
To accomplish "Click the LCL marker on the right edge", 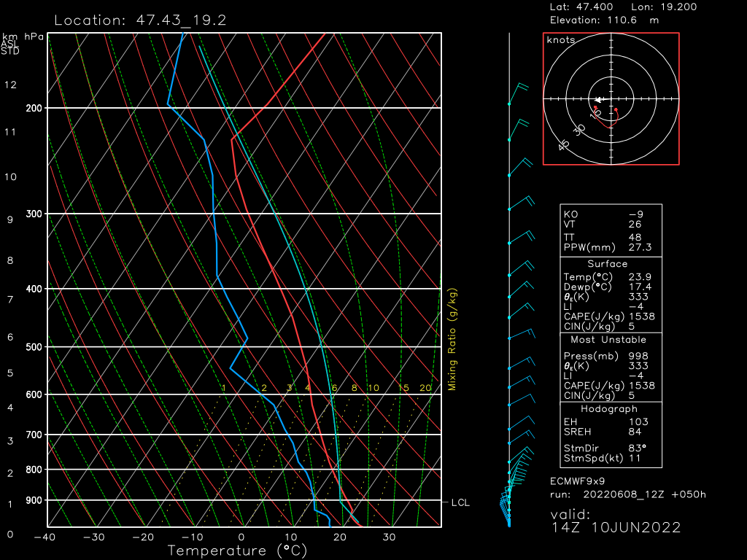I will pos(460,502).
